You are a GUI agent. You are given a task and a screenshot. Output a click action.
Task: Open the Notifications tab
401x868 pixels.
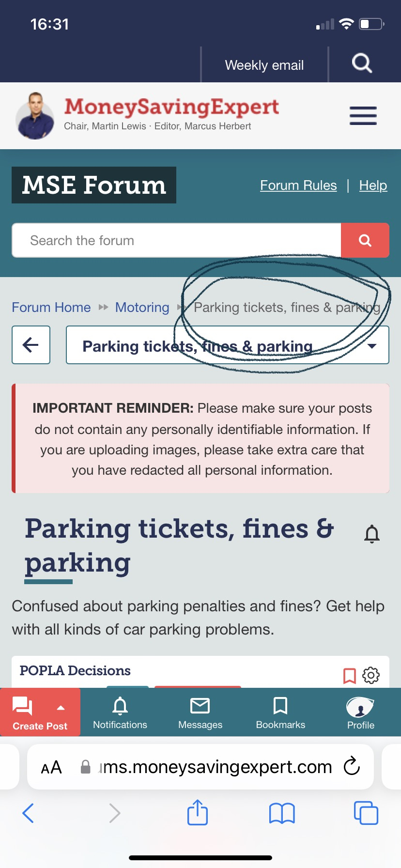click(120, 713)
